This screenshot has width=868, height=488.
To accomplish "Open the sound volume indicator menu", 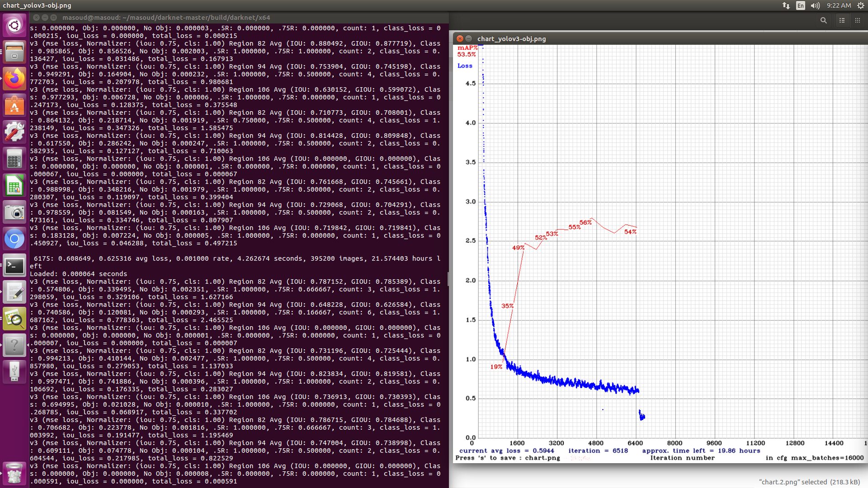I will tap(815, 5).
